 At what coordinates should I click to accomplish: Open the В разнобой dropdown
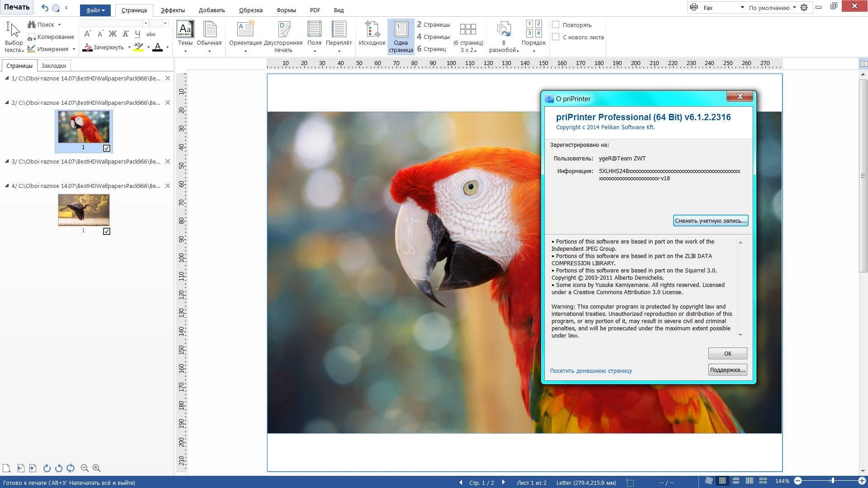click(x=504, y=37)
